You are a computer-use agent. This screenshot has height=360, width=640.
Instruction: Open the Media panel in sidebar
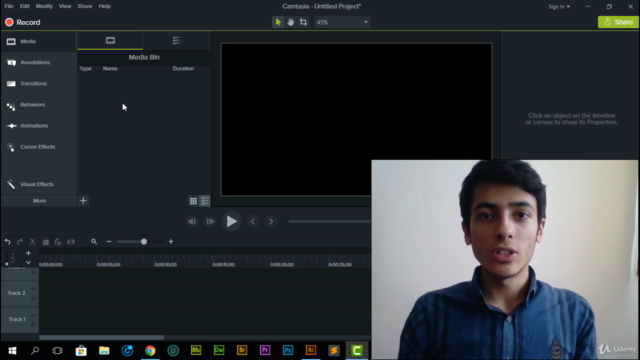click(38, 41)
